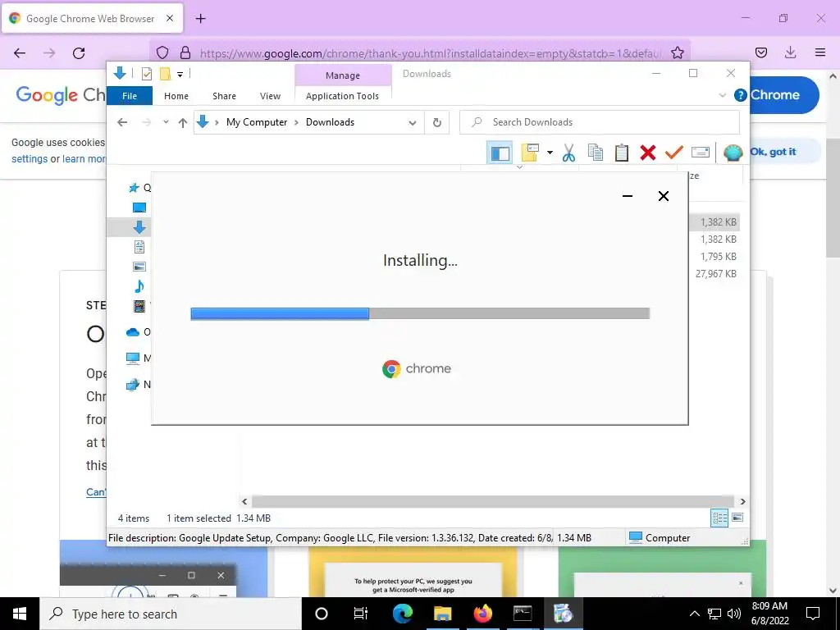
Task: Select Pictures icon in navigation pane
Action: (x=139, y=267)
